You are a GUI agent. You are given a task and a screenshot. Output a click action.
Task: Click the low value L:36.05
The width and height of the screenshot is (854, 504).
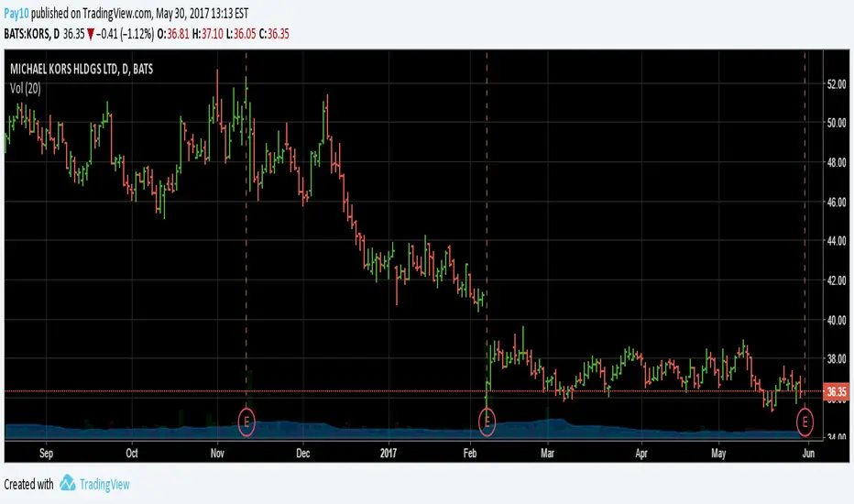click(241, 34)
